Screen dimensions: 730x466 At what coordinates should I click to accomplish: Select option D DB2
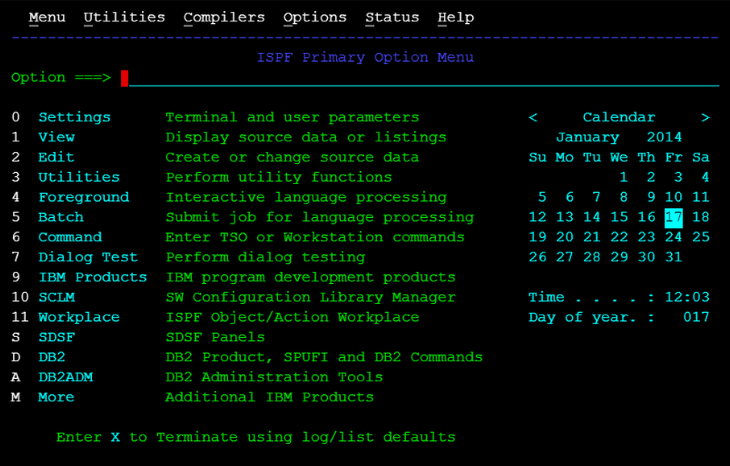(x=52, y=358)
